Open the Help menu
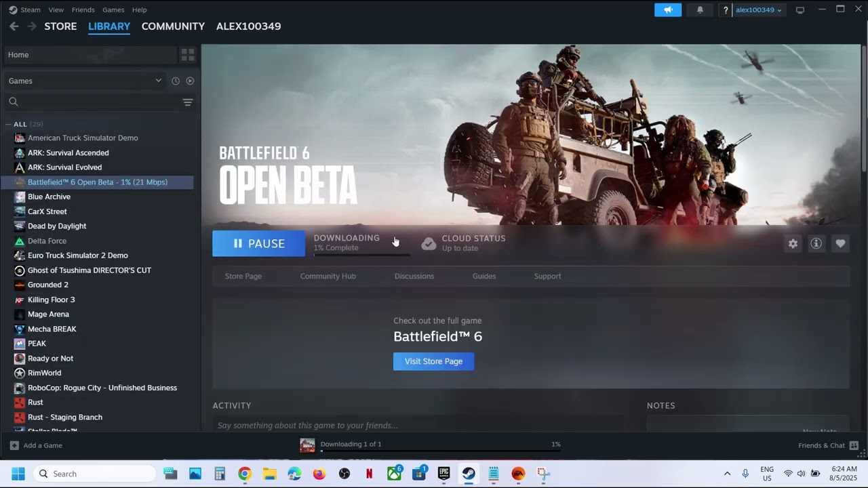This screenshot has width=868, height=488. point(139,9)
